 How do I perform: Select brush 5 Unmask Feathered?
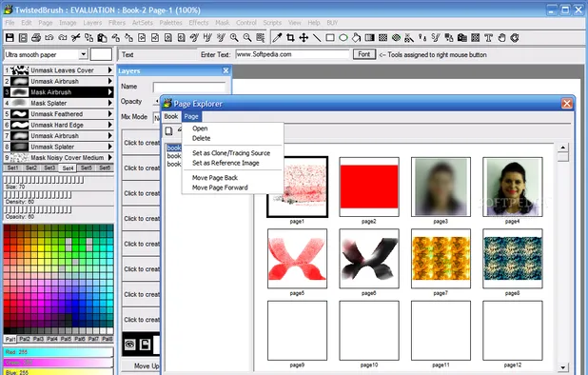click(58, 113)
